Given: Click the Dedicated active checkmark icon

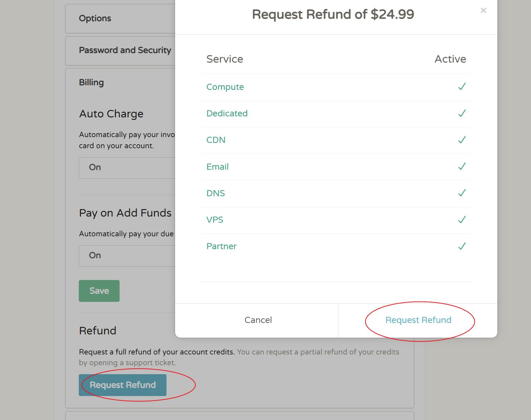Looking at the screenshot, I should (x=462, y=113).
